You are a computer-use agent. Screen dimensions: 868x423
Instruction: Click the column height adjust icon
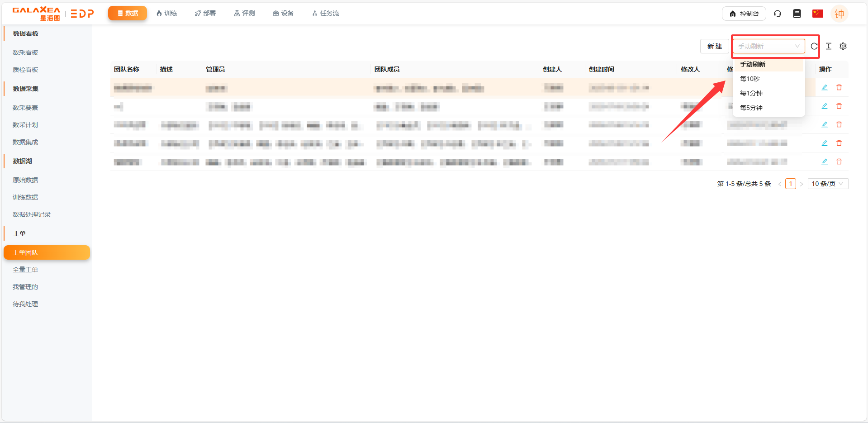[828, 46]
